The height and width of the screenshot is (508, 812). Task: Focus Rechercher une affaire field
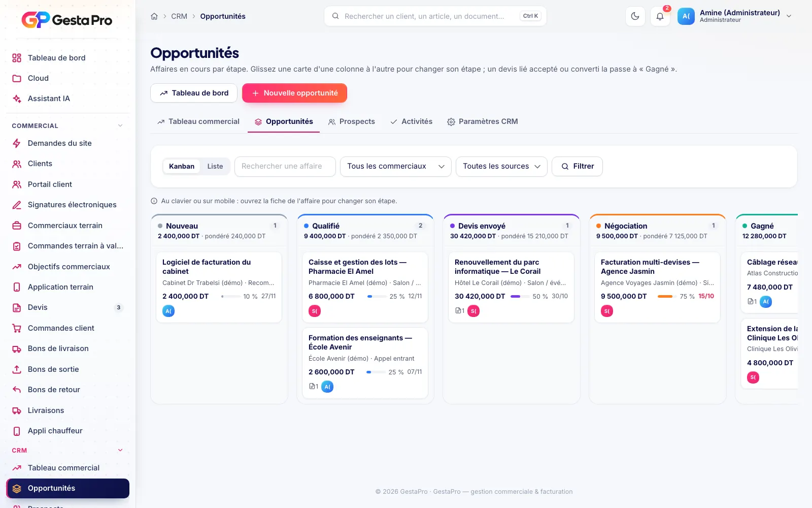(x=285, y=167)
